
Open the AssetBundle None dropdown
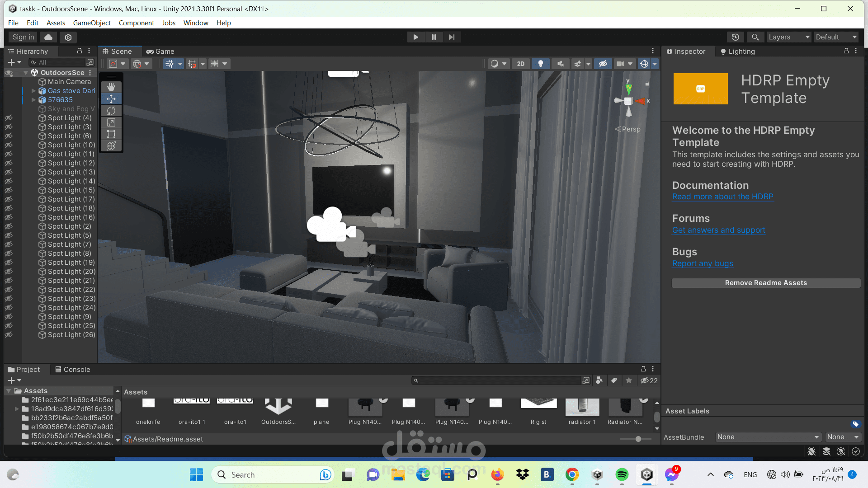click(x=768, y=437)
